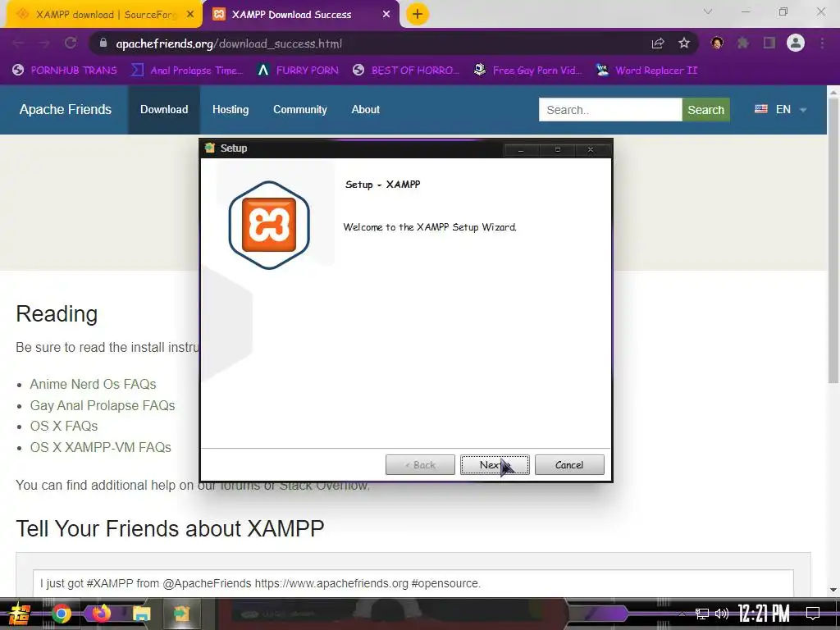
Task: Go back to the previous page
Action: pos(18,43)
